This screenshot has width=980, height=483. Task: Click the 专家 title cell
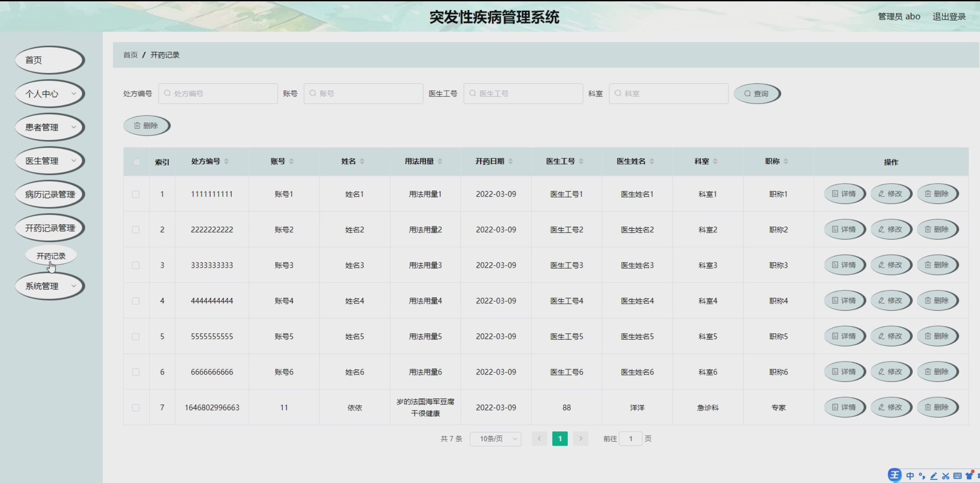tap(778, 407)
